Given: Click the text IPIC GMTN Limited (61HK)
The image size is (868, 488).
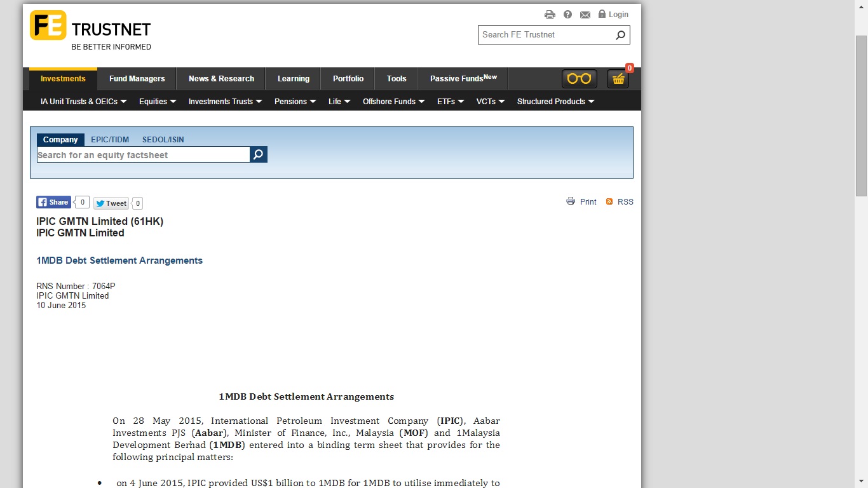Looking at the screenshot, I should tap(100, 222).
